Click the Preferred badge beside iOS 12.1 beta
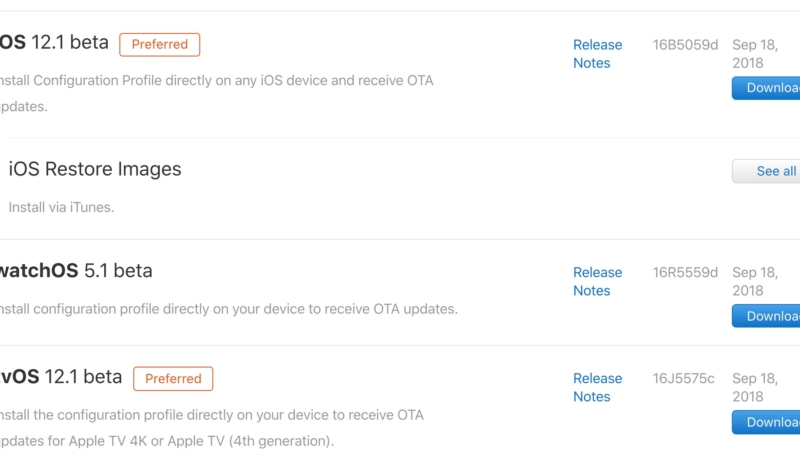800x457 pixels. [160, 44]
